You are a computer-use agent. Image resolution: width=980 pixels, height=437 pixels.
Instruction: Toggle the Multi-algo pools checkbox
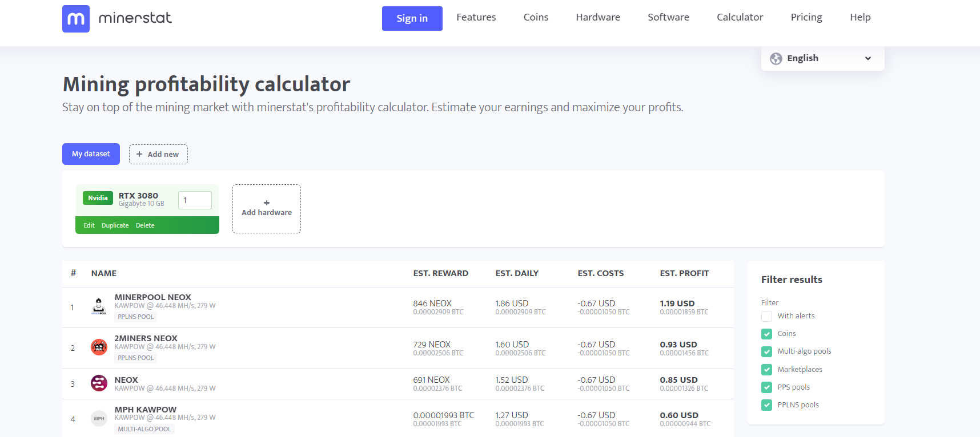[x=766, y=351]
